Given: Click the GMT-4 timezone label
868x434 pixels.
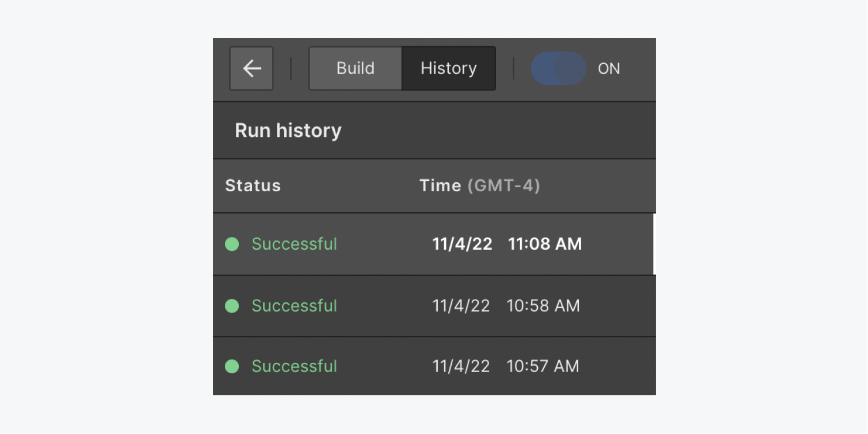Looking at the screenshot, I should pyautogui.click(x=503, y=186).
